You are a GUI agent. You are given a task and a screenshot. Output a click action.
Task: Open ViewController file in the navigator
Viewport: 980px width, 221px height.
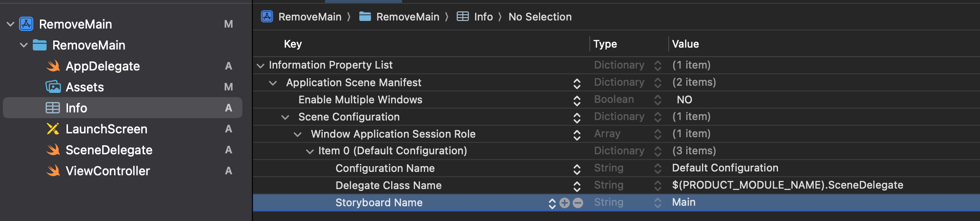coord(107,171)
